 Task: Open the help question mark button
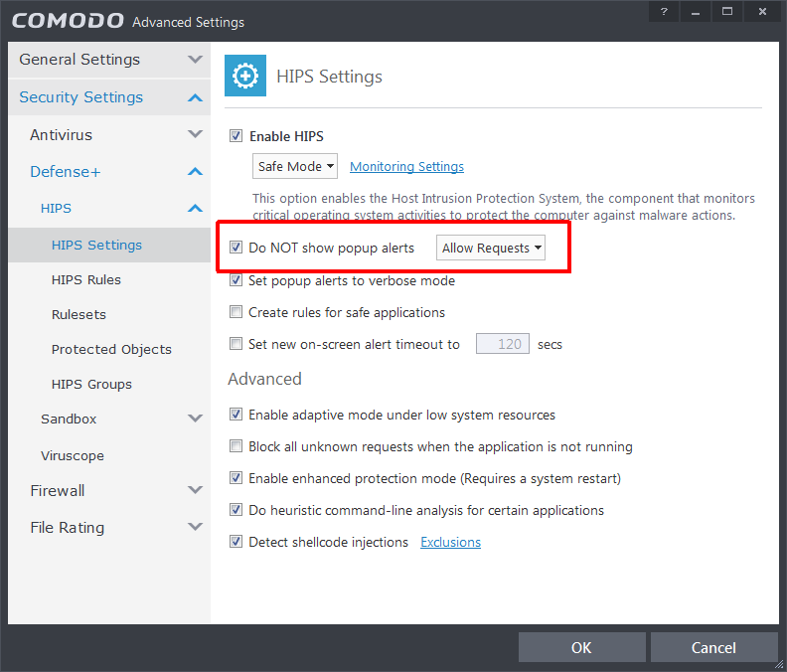(664, 11)
